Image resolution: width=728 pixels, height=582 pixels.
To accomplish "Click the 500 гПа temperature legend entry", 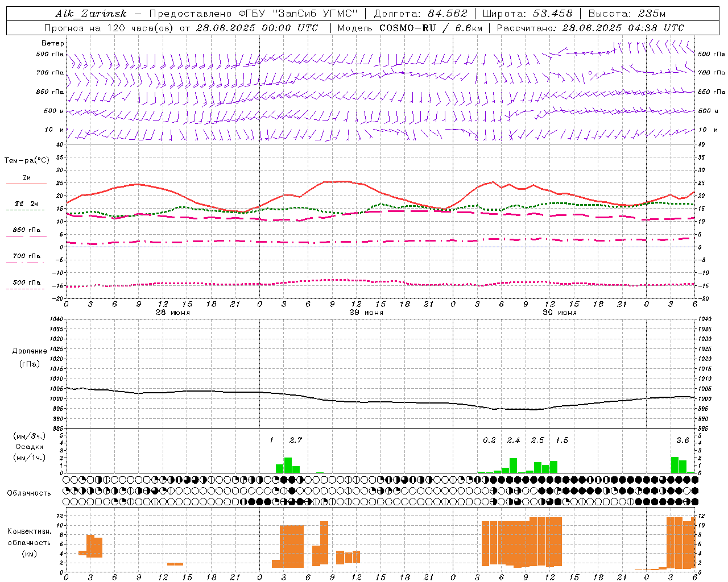I will coord(27,282).
